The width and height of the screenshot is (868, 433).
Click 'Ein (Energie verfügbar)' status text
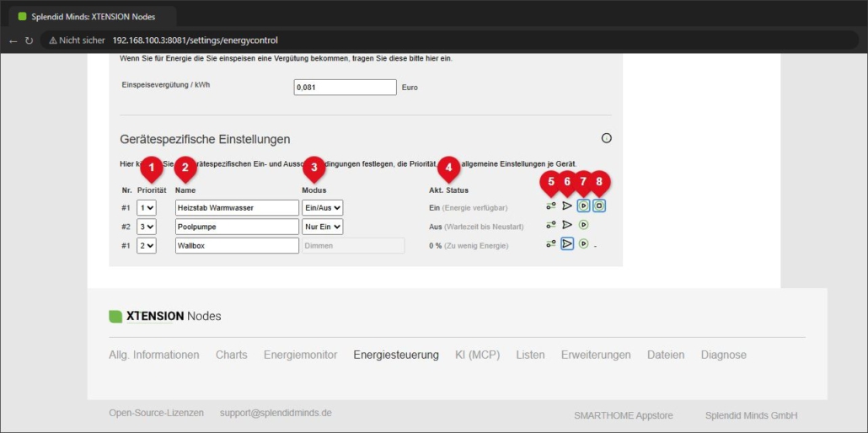(468, 207)
